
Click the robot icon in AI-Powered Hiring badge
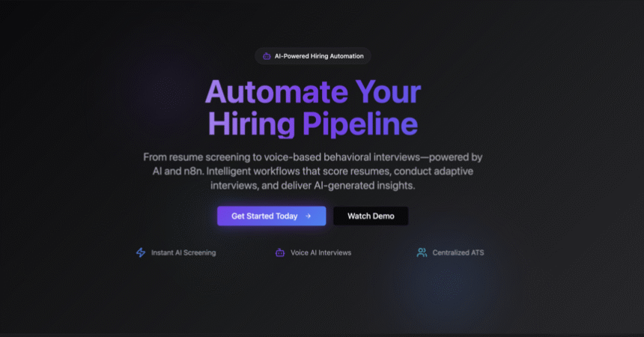(267, 56)
